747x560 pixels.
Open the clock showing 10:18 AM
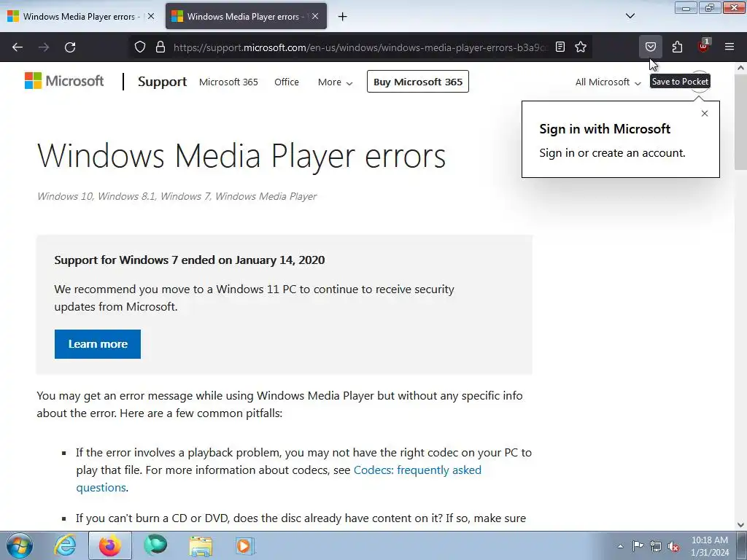[x=709, y=546]
